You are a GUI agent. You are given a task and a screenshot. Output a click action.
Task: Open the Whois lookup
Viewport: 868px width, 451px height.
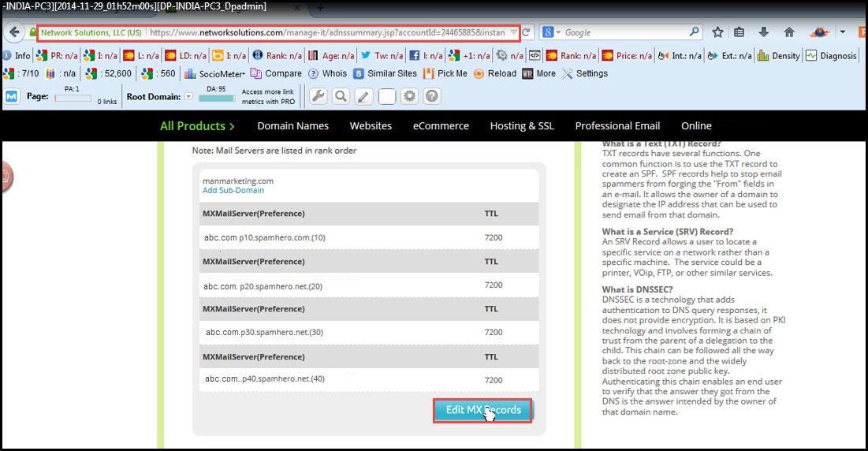click(x=328, y=73)
